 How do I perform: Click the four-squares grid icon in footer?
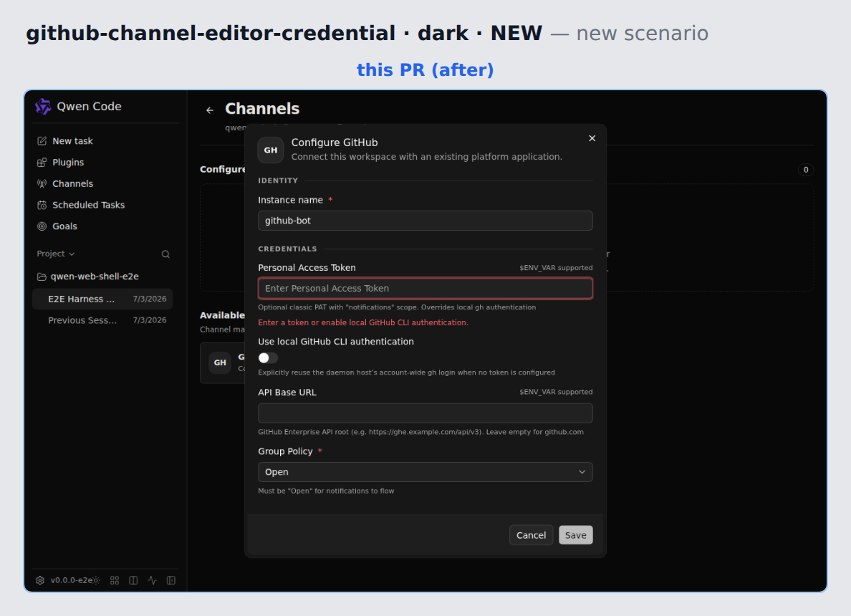click(x=115, y=580)
